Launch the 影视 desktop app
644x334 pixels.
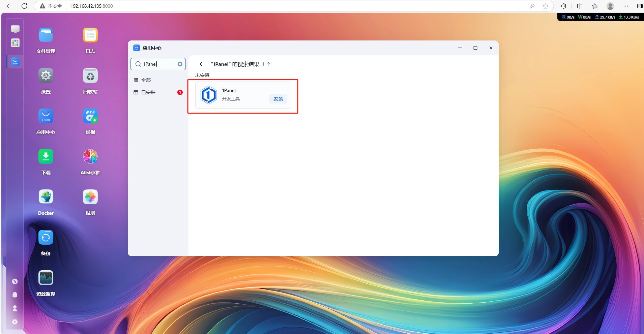click(90, 116)
